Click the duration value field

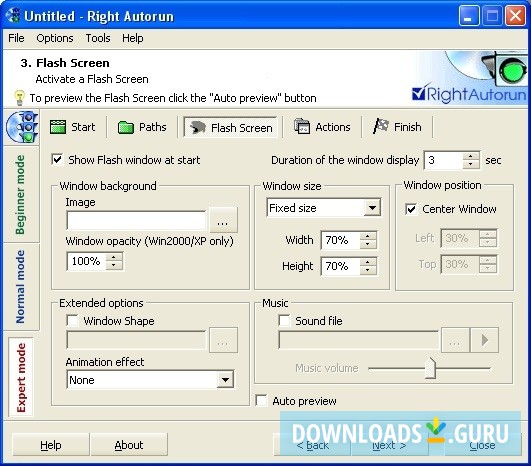pos(443,160)
